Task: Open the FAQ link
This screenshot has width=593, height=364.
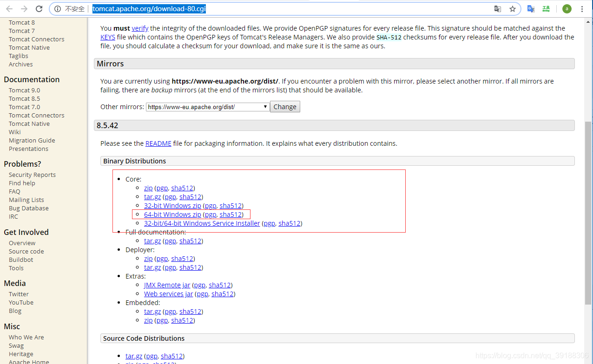Action: (x=14, y=191)
